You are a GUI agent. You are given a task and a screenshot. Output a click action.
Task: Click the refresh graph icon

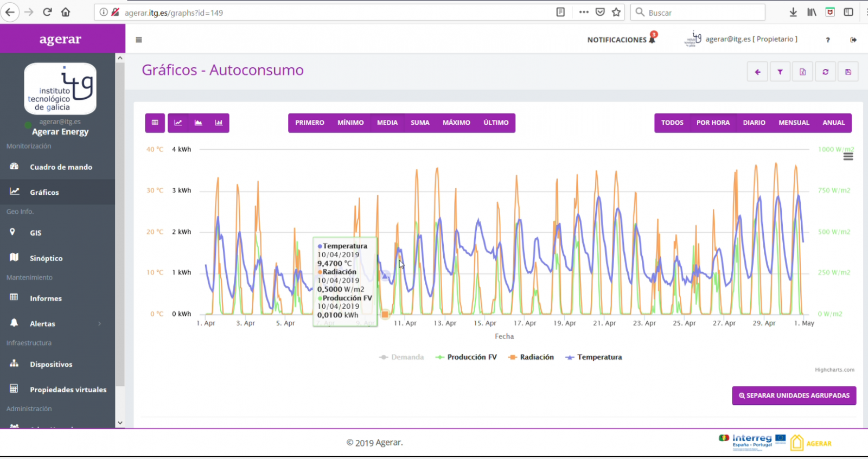825,72
